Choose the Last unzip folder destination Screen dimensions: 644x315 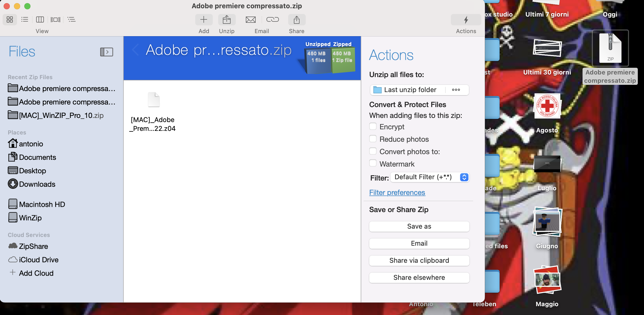(x=407, y=90)
